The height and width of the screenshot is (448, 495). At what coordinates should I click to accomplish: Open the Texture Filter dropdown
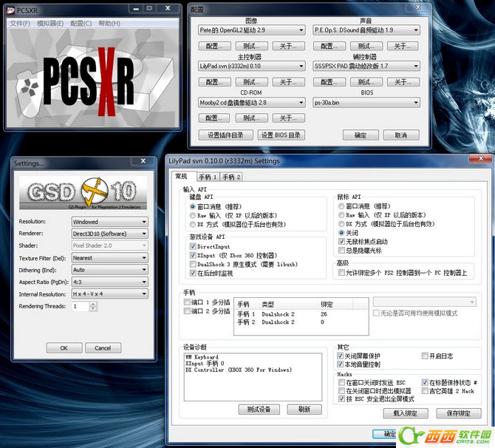[109, 258]
